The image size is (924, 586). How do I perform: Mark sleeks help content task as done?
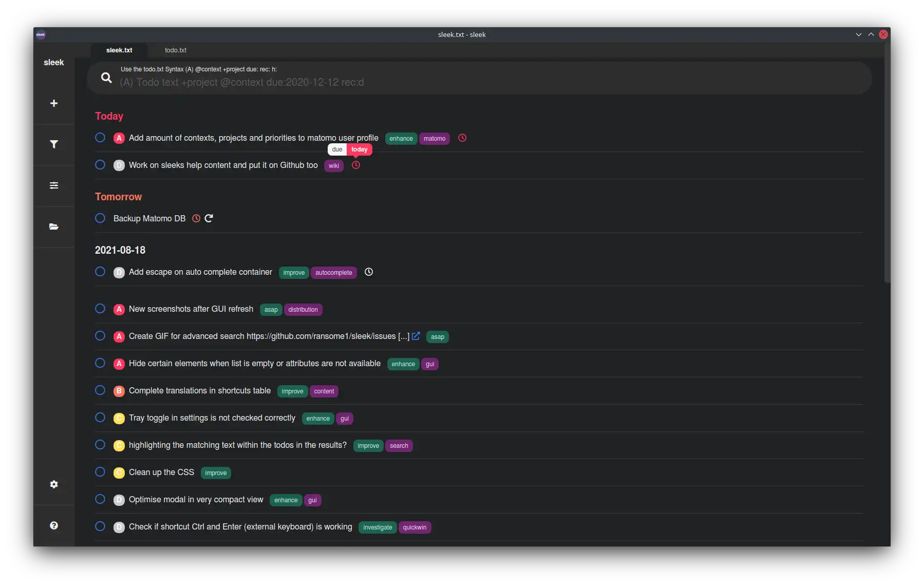tap(100, 165)
